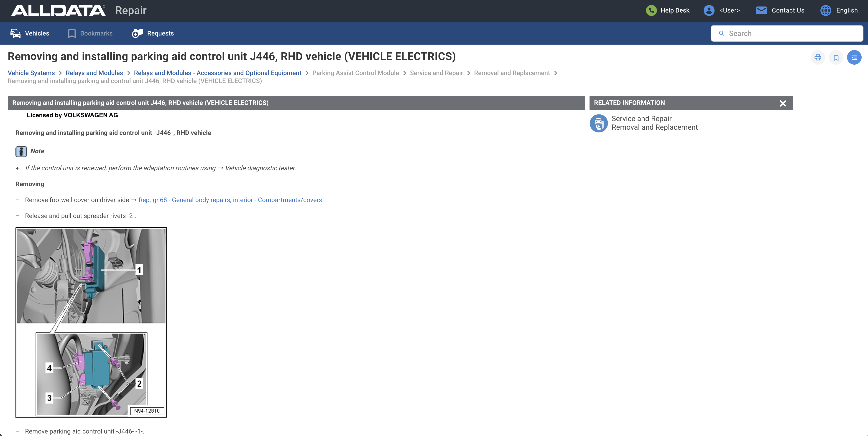Open Relays and Modules - Accessories breadcrumb
Viewport: 868px width, 436px height.
217,73
